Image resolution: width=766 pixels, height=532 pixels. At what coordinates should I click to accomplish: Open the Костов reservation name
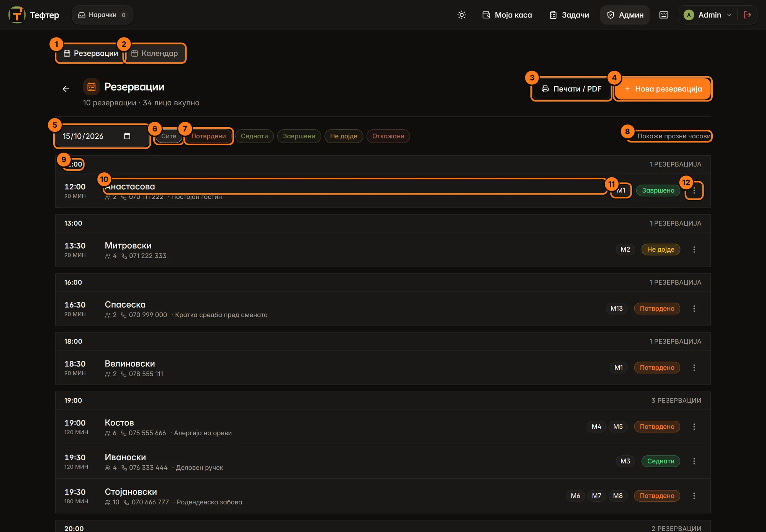coord(119,422)
